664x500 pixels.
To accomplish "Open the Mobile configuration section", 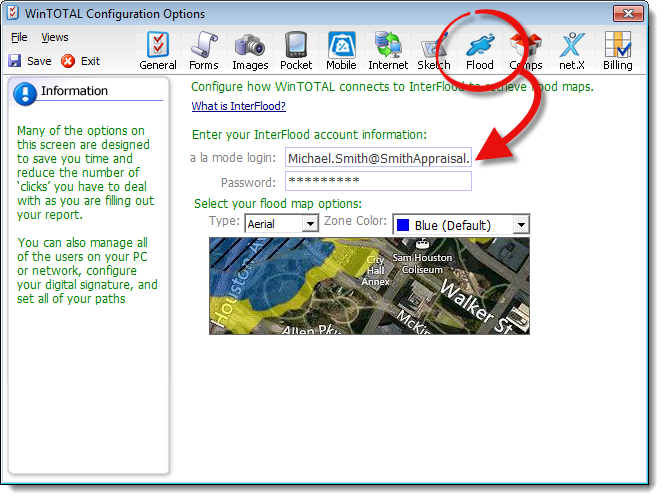I will coord(341,50).
